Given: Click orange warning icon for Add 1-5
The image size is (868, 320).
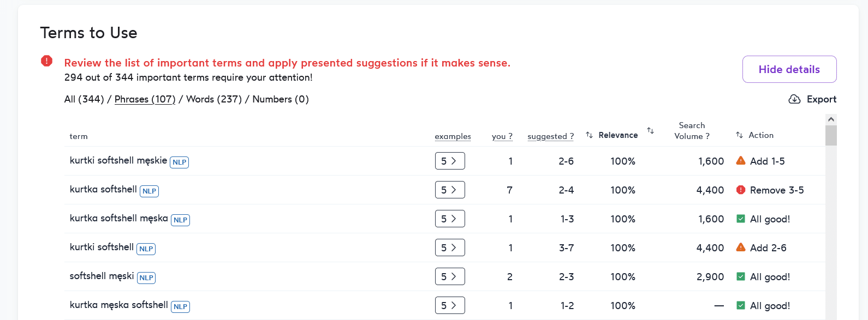Looking at the screenshot, I should pyautogui.click(x=741, y=161).
